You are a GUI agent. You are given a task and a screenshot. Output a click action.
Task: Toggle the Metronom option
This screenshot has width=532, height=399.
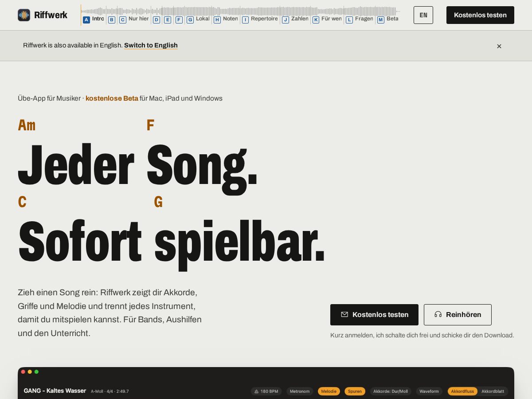click(x=300, y=391)
